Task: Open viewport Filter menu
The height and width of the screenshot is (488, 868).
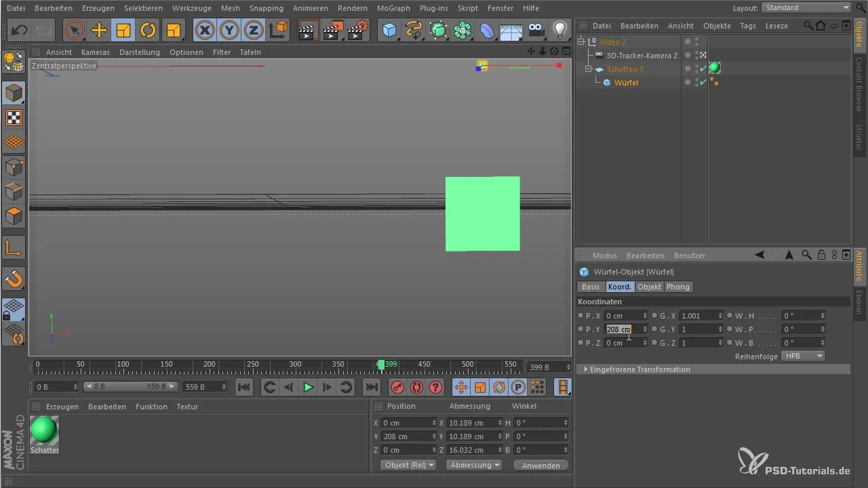Action: point(221,52)
